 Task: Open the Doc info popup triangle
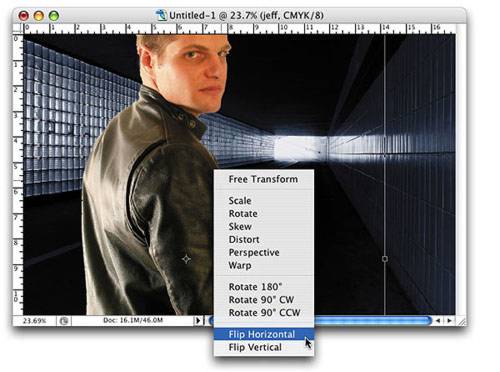[198, 321]
